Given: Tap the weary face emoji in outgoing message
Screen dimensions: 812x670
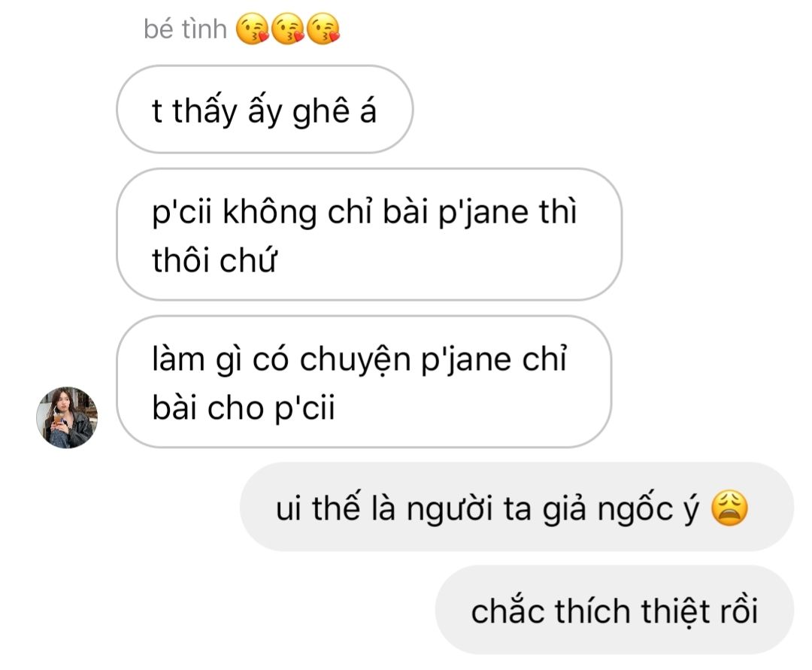Looking at the screenshot, I should coord(729,508).
